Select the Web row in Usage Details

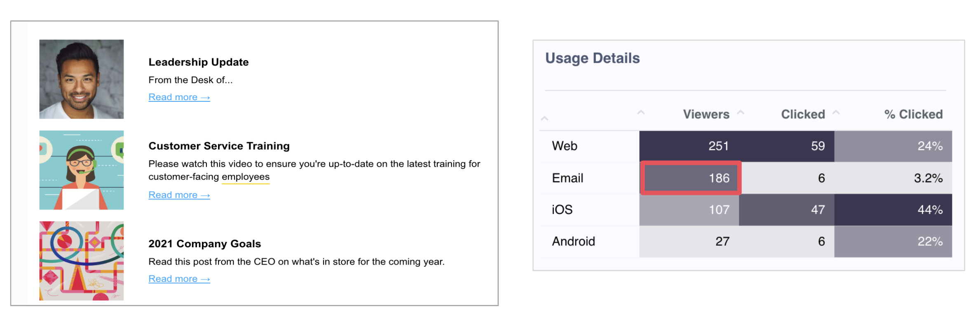(x=564, y=146)
